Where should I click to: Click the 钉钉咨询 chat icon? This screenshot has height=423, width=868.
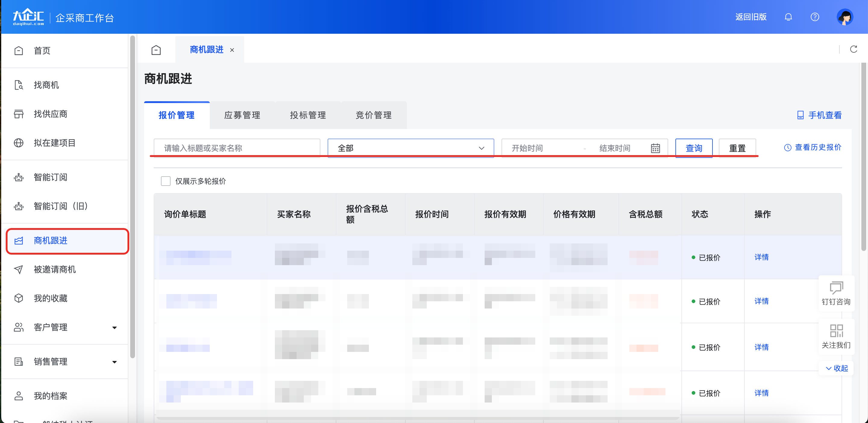click(x=836, y=288)
